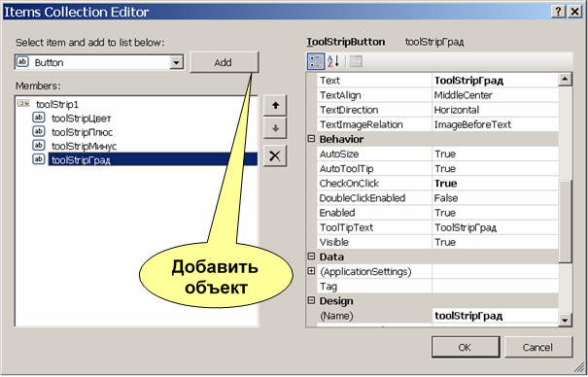This screenshot has height=377, width=588.
Task: Select the TextImageRelation property label
Action: click(x=362, y=124)
